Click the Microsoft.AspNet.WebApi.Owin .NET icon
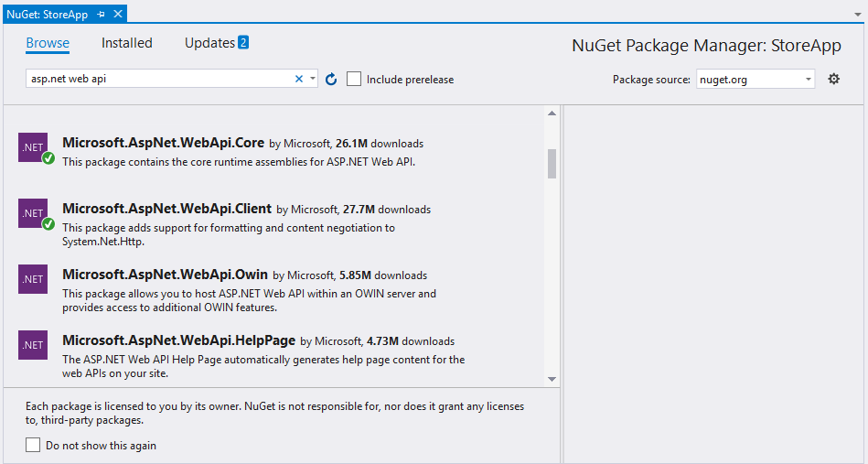The height and width of the screenshot is (464, 868). coord(33,279)
